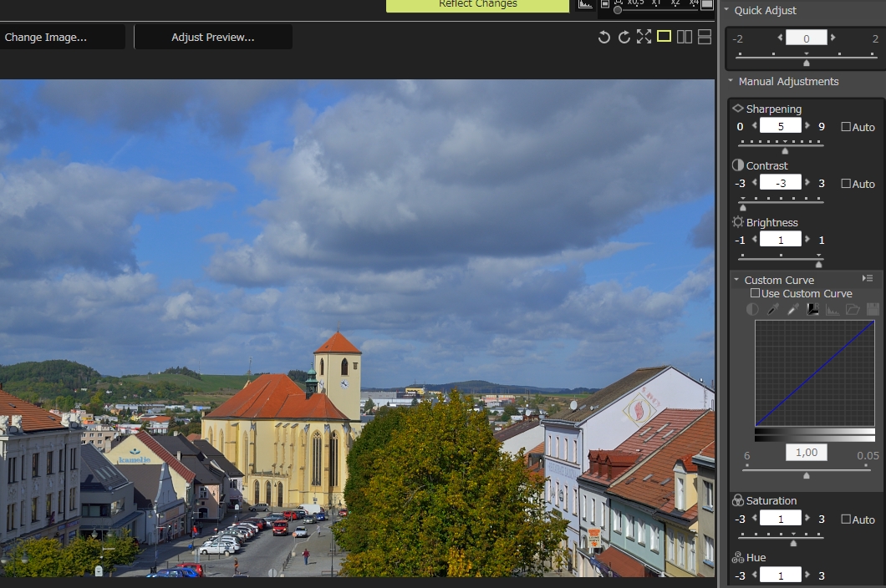Click the fit-to-screen expand arrows icon

click(644, 37)
